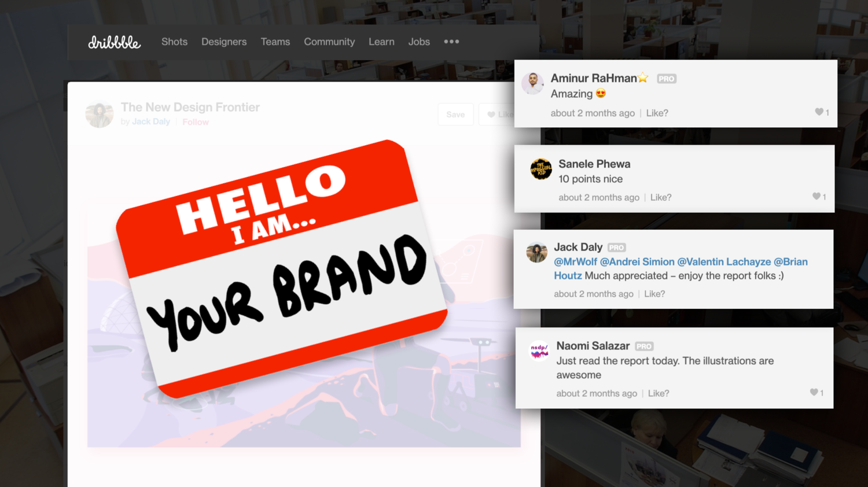Like Aminur RaHman's comment via Like? link

point(657,113)
